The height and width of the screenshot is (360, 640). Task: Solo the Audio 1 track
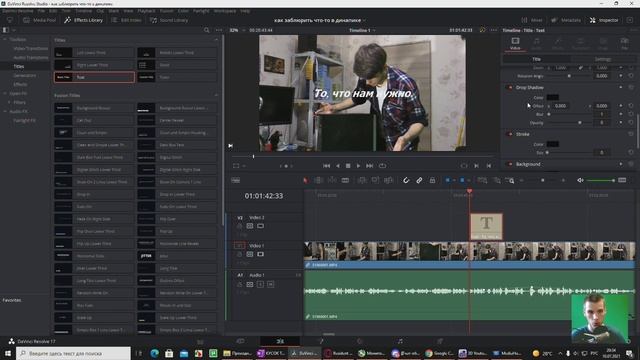(260, 284)
